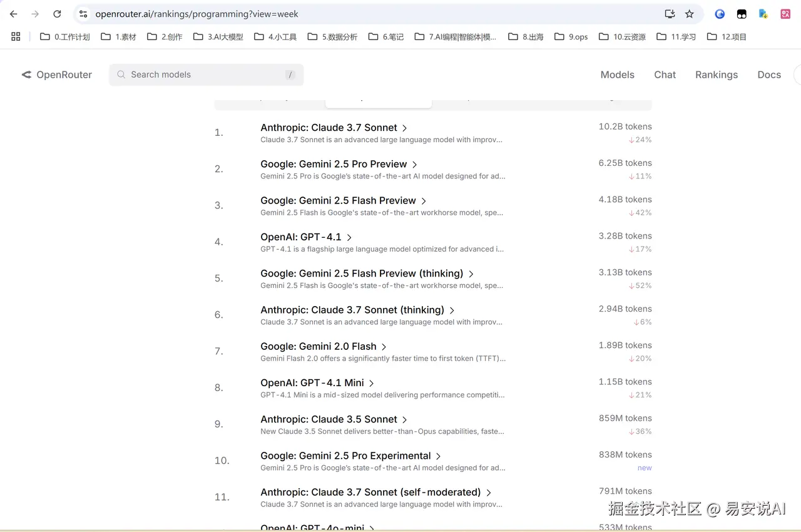Click chevron beside OpenAI: GPT-4.1
This screenshot has width=801, height=532.
(x=349, y=238)
